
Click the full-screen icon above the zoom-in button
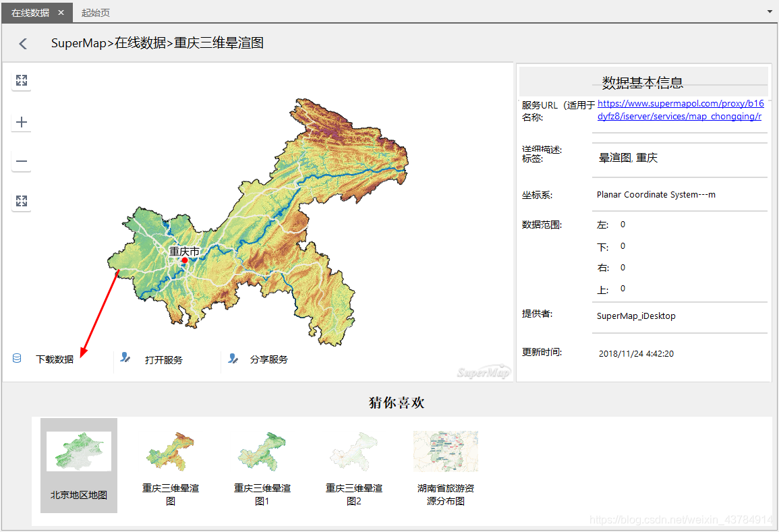(22, 80)
